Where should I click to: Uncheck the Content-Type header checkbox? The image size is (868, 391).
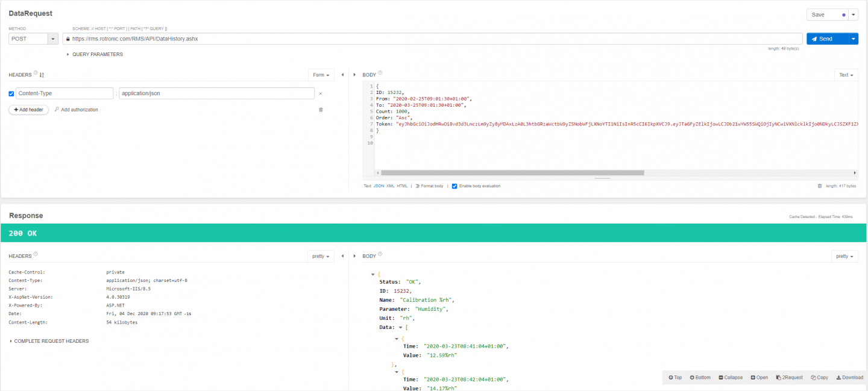[11, 93]
